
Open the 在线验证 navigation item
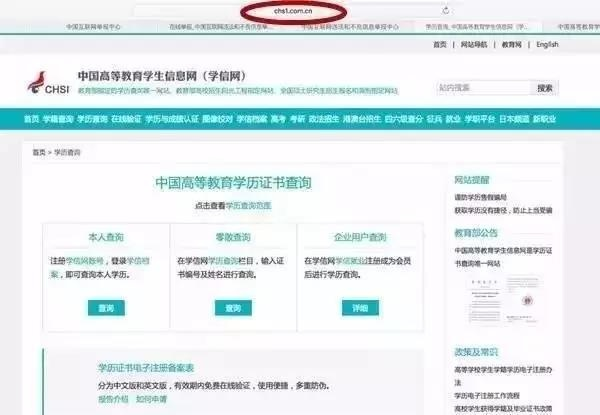click(x=126, y=119)
